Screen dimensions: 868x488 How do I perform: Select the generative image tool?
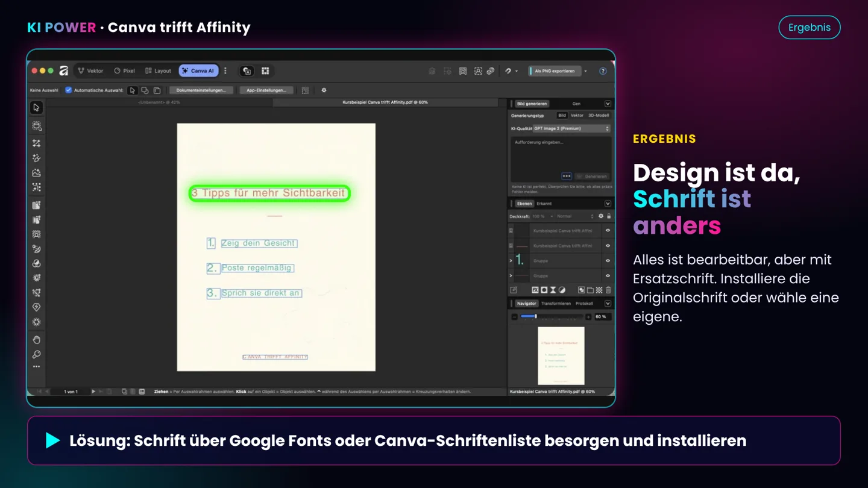pyautogui.click(x=36, y=173)
